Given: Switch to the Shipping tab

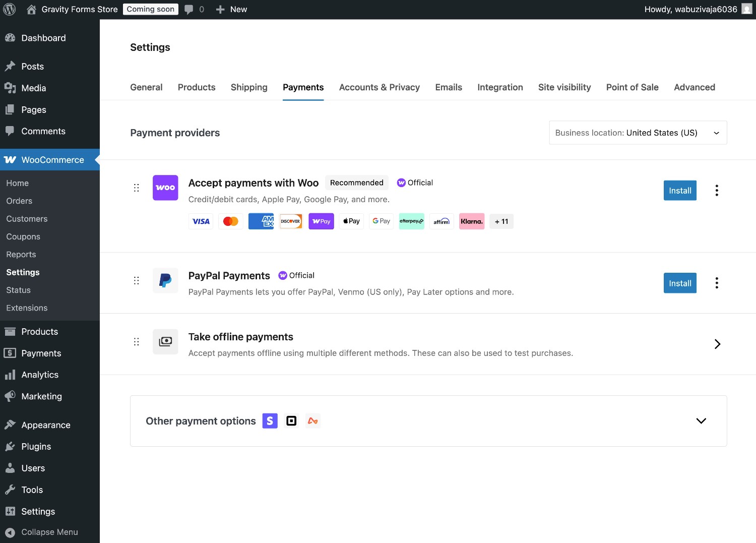Looking at the screenshot, I should [x=249, y=87].
